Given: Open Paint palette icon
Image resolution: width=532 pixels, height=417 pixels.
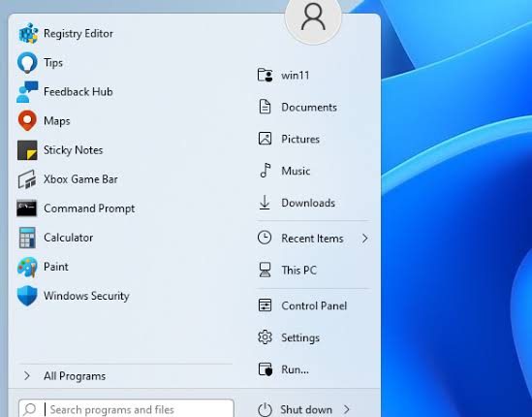Looking at the screenshot, I should [27, 267].
